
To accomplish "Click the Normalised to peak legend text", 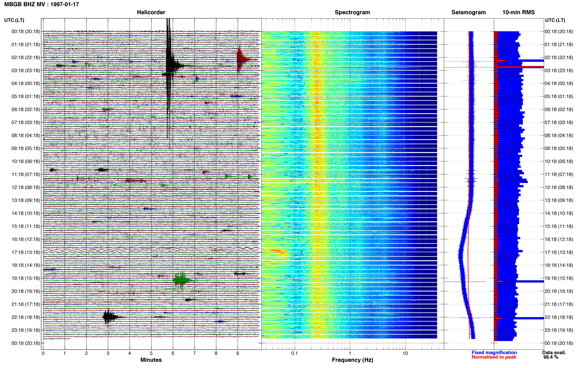I will click(x=494, y=357).
